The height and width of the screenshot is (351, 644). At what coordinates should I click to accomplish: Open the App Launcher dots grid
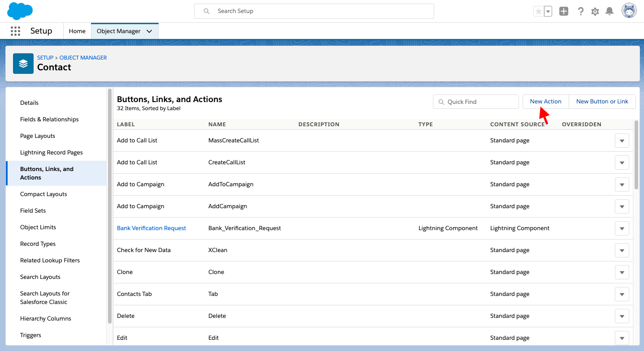coord(15,31)
